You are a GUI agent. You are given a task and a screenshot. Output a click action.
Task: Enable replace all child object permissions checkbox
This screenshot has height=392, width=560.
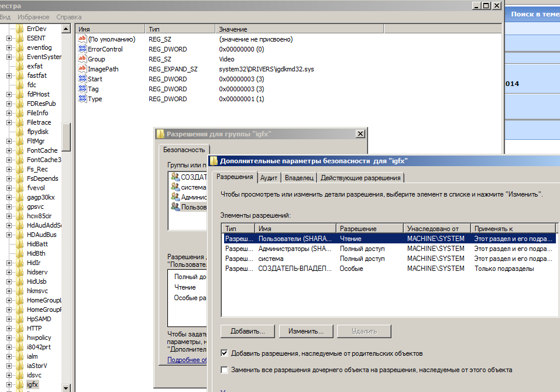click(x=225, y=370)
